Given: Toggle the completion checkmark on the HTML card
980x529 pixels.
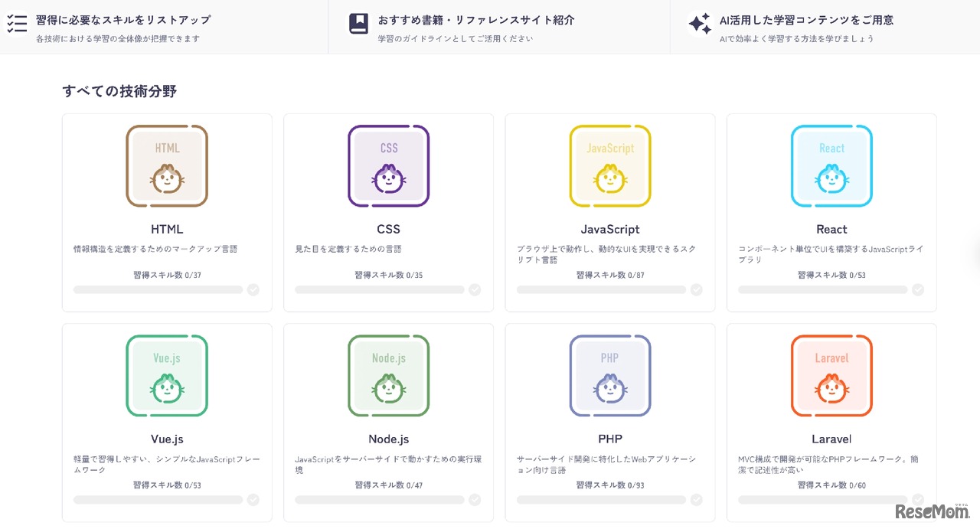Looking at the screenshot, I should [253, 289].
